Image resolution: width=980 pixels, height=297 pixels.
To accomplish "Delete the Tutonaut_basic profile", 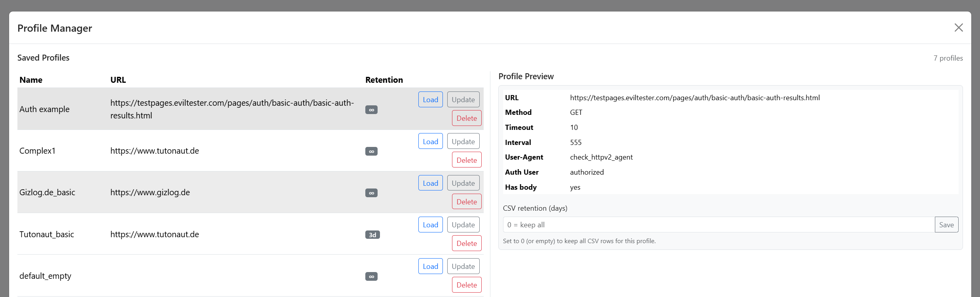I will point(467,243).
